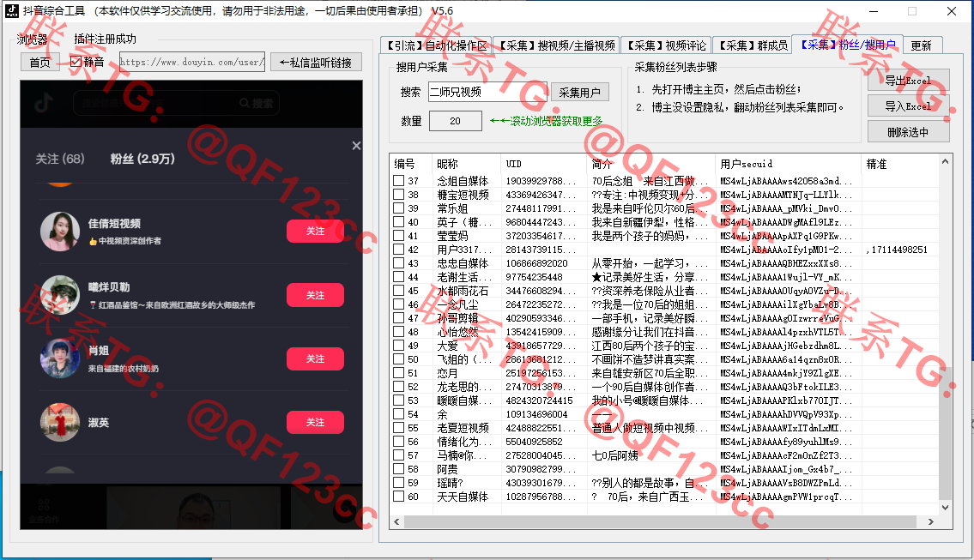974x560 pixels.
Task: Open 曦烊贝勒 avatar
Action: tap(60, 295)
